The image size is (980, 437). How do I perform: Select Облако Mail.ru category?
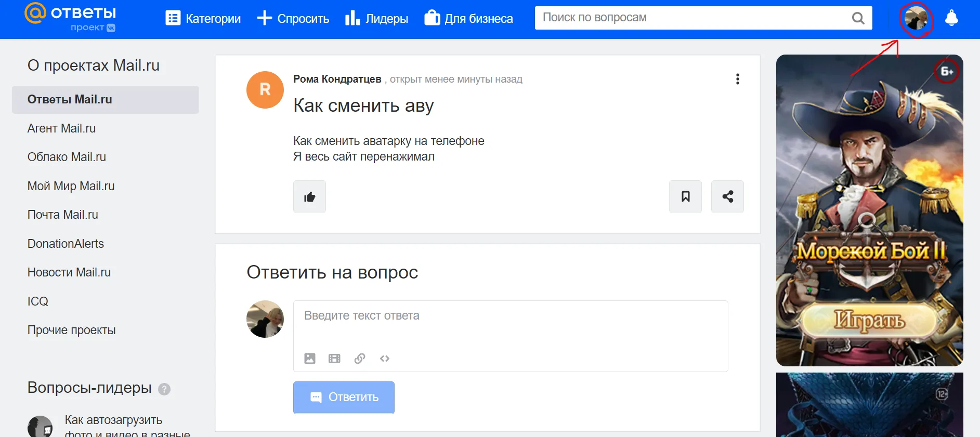tap(67, 157)
